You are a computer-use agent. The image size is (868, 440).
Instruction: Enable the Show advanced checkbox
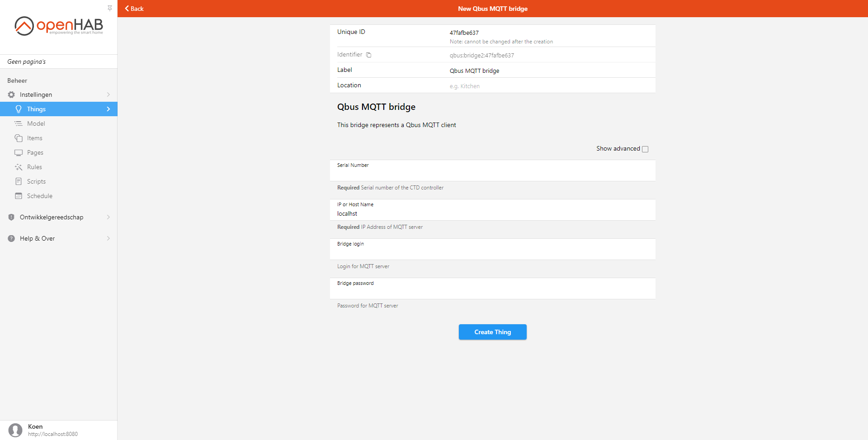tap(645, 149)
